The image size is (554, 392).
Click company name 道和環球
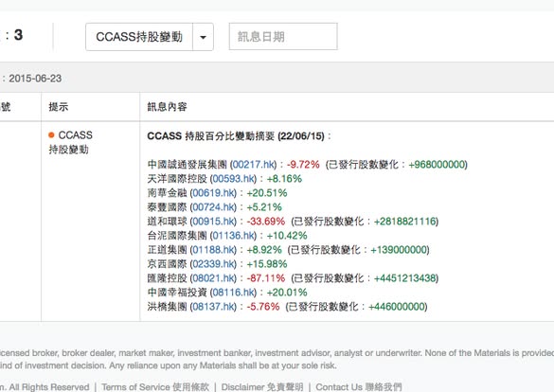pos(167,222)
